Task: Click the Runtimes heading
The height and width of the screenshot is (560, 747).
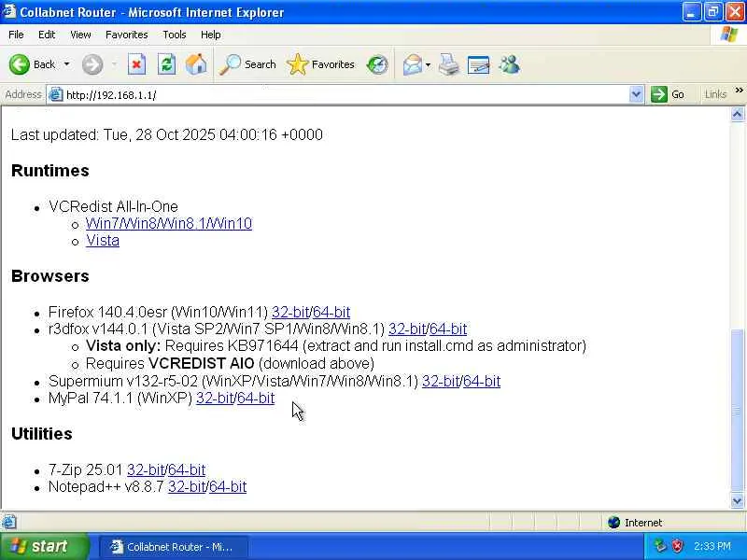Action: coord(50,171)
